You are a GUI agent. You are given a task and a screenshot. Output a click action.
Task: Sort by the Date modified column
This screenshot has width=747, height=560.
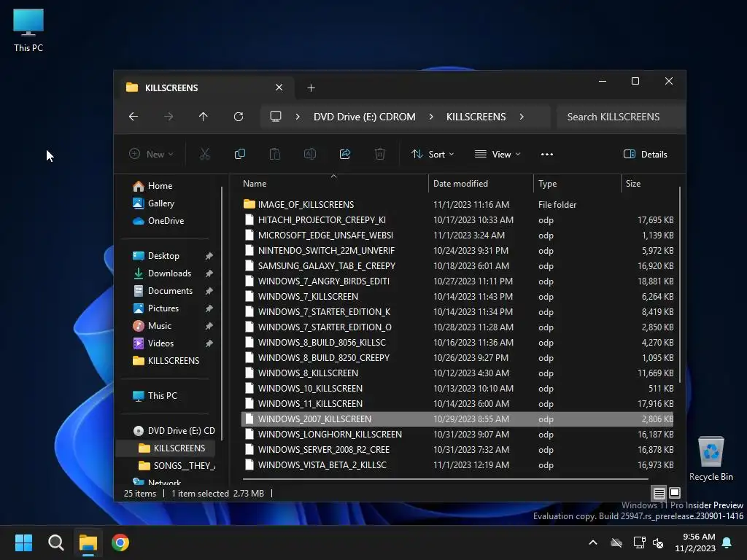tap(481, 183)
